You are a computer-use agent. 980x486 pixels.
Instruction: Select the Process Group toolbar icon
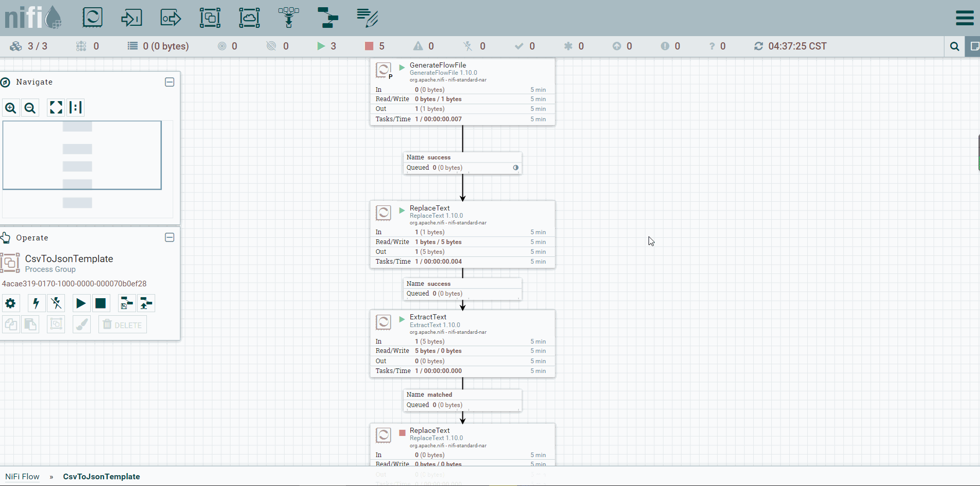pos(210,18)
